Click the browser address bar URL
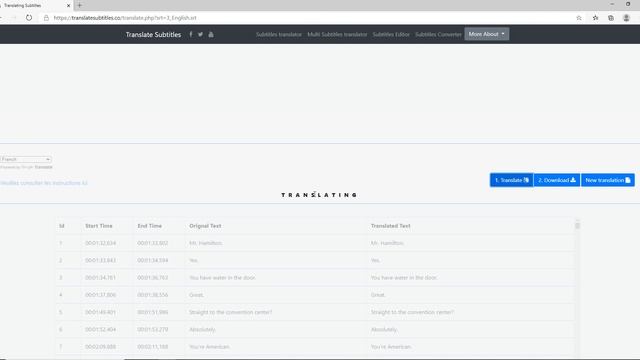 (x=125, y=18)
